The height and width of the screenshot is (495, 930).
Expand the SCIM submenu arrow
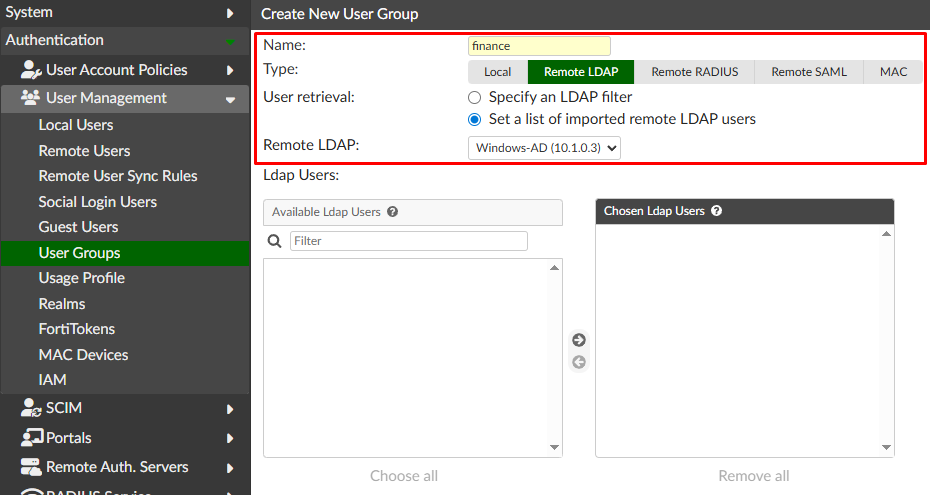tap(230, 409)
